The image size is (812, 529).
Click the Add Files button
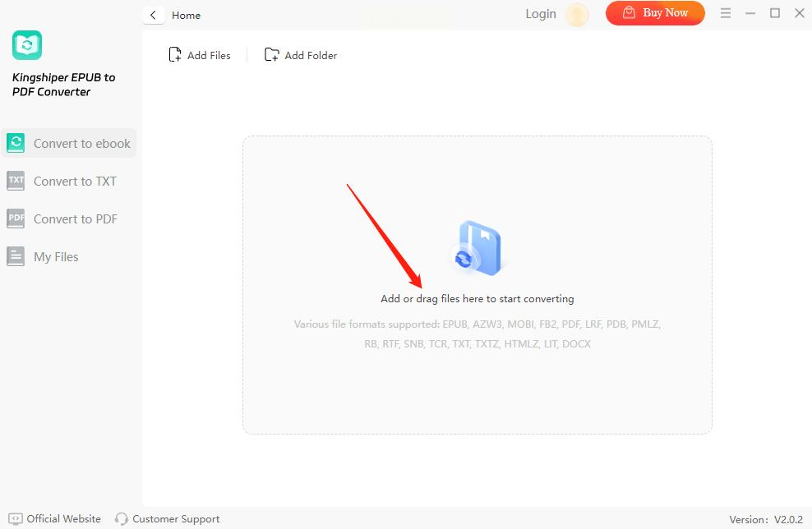click(x=200, y=55)
